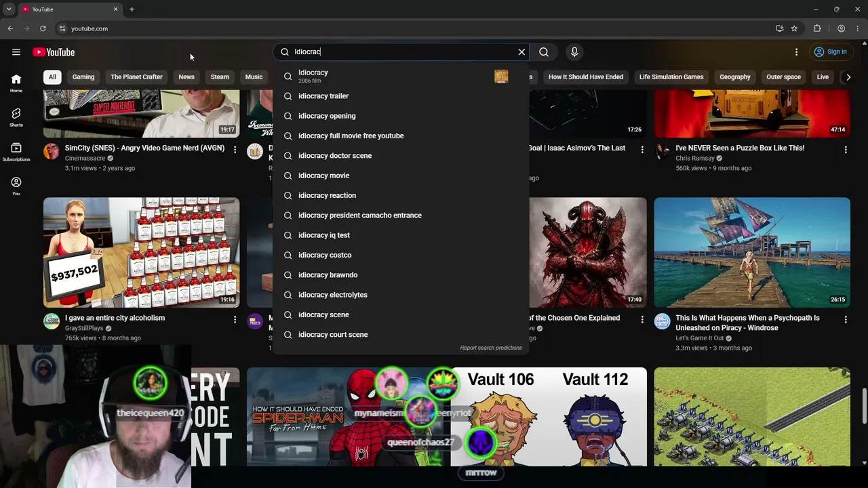Open a new browser tab
This screenshot has height=488, width=868.
(x=132, y=9)
